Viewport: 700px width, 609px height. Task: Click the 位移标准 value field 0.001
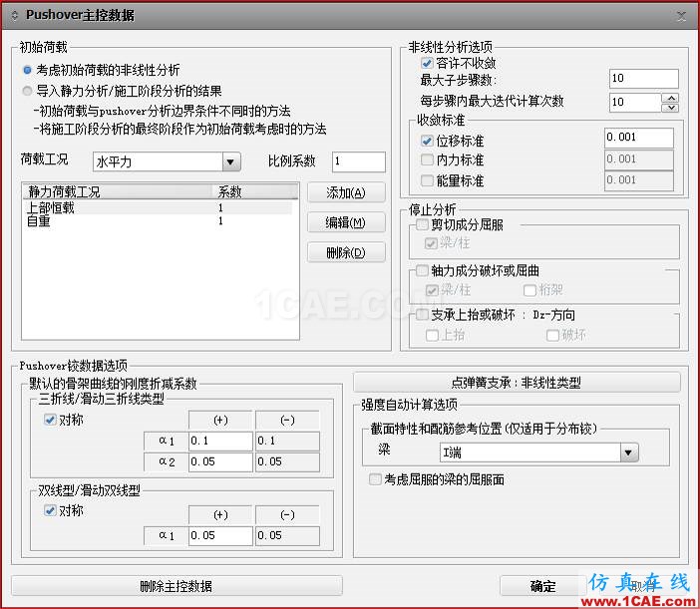click(x=639, y=138)
